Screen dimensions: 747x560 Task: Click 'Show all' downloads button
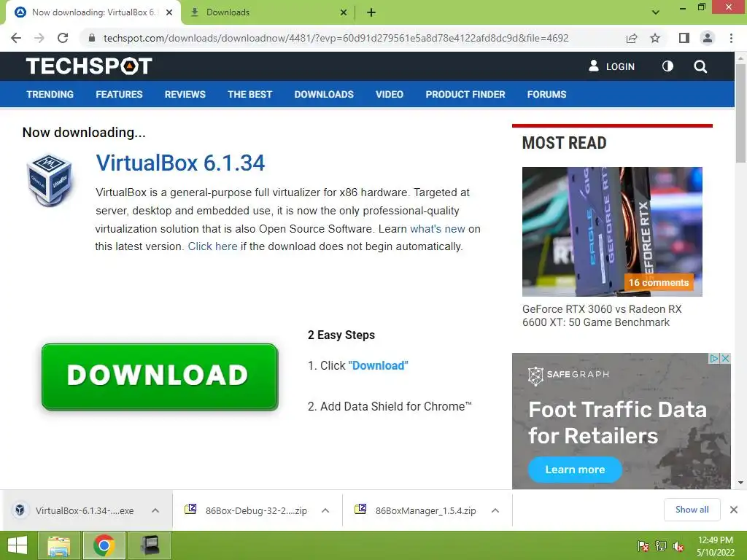pos(692,510)
